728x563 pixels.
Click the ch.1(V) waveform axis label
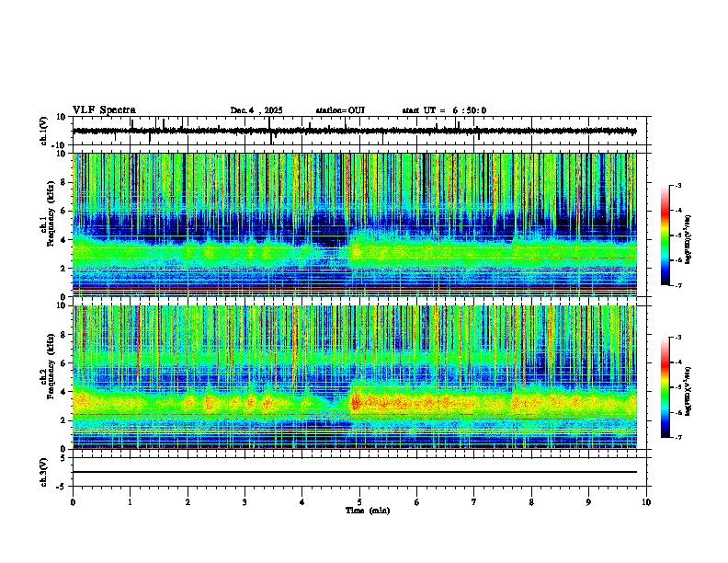click(x=44, y=131)
